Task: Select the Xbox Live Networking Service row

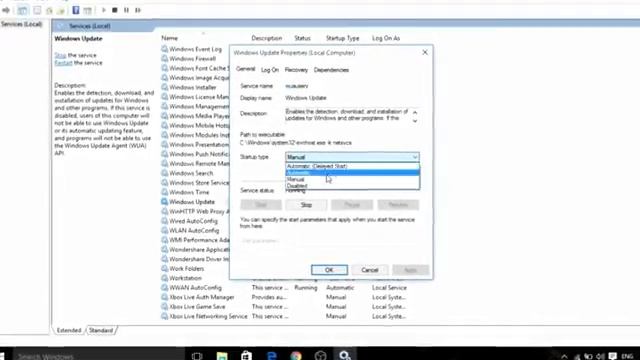Action: (x=284, y=316)
